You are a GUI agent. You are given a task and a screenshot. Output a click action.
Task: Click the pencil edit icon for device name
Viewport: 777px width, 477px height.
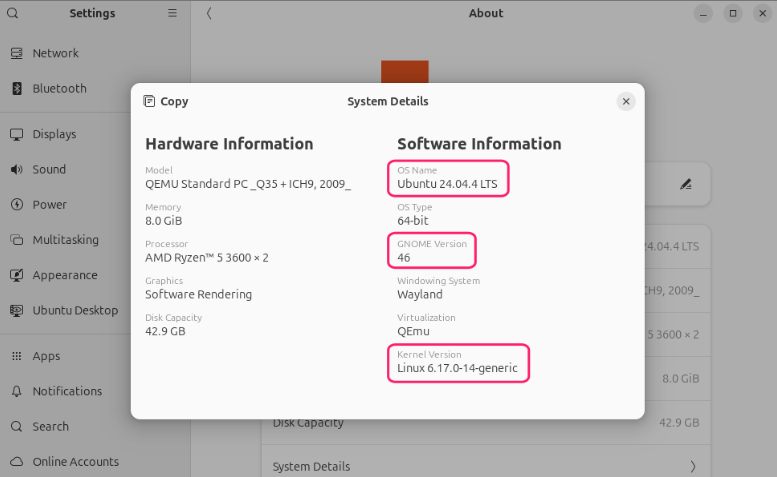point(686,184)
